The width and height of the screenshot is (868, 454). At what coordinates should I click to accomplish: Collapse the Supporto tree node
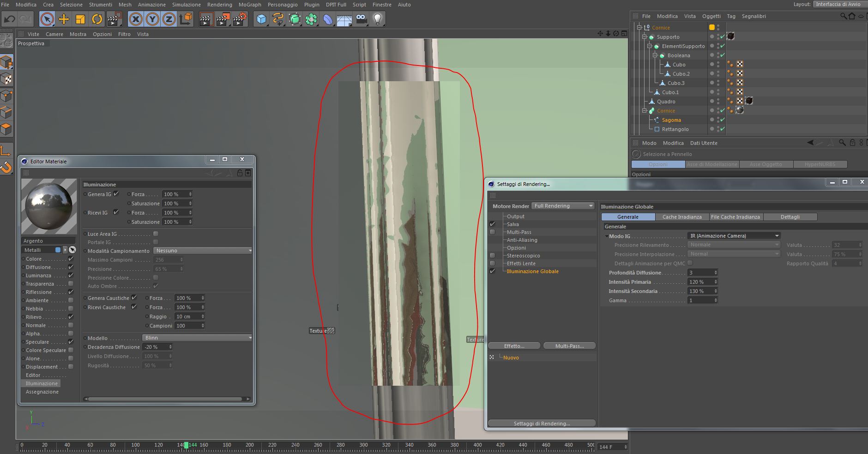click(x=645, y=37)
